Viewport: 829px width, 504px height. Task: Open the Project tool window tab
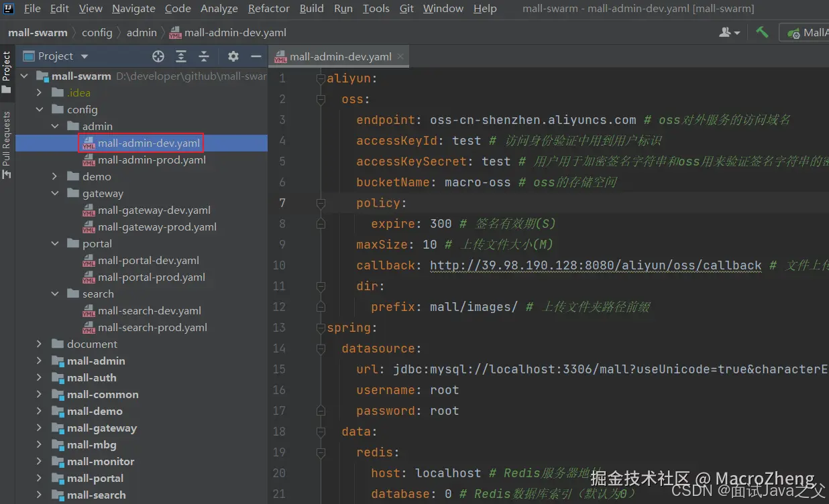(7, 72)
